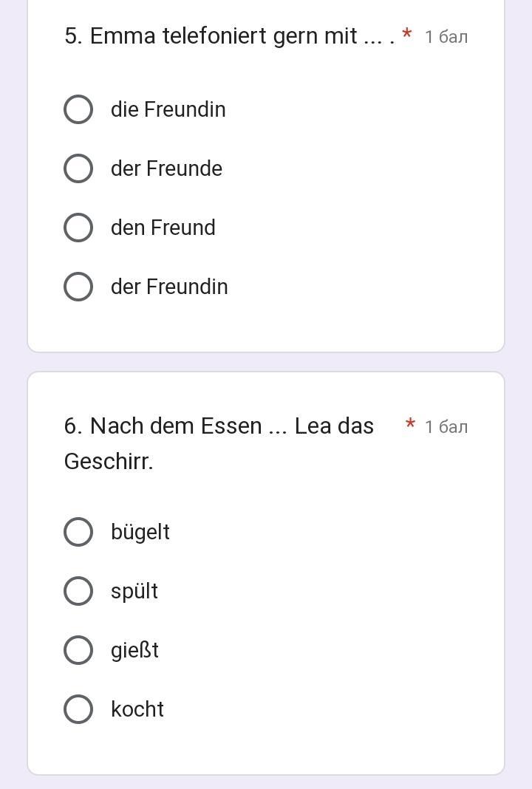Click the red required asterisk on question 6
This screenshot has width=532, height=789.
coord(410,425)
